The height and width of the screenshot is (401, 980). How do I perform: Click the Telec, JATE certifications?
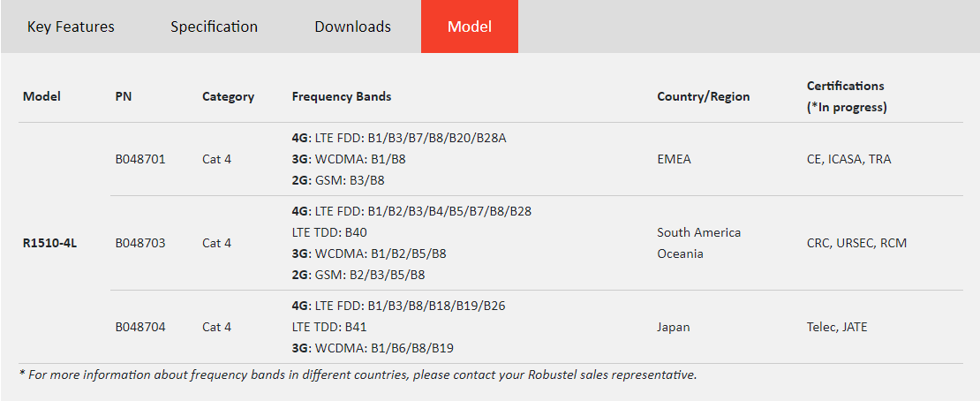coord(837,327)
